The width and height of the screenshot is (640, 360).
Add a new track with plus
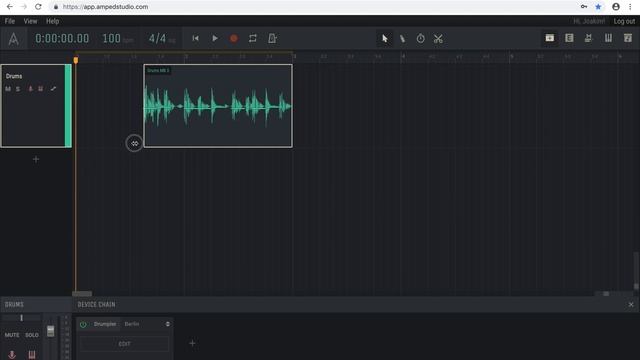pyautogui.click(x=36, y=159)
